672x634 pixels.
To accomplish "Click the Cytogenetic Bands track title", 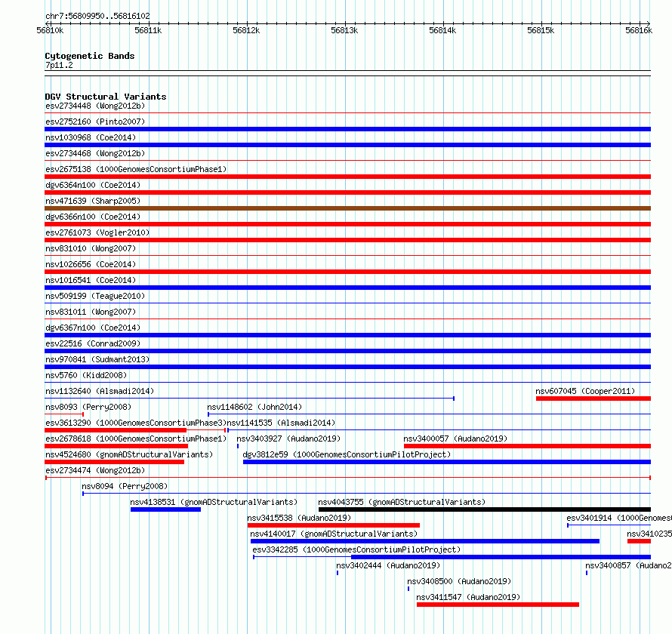I will pyautogui.click(x=90, y=56).
